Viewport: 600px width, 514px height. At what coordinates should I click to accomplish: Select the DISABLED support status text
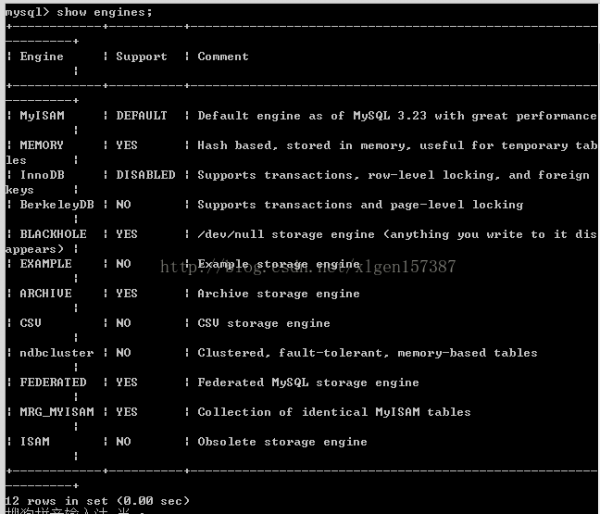tap(145, 175)
